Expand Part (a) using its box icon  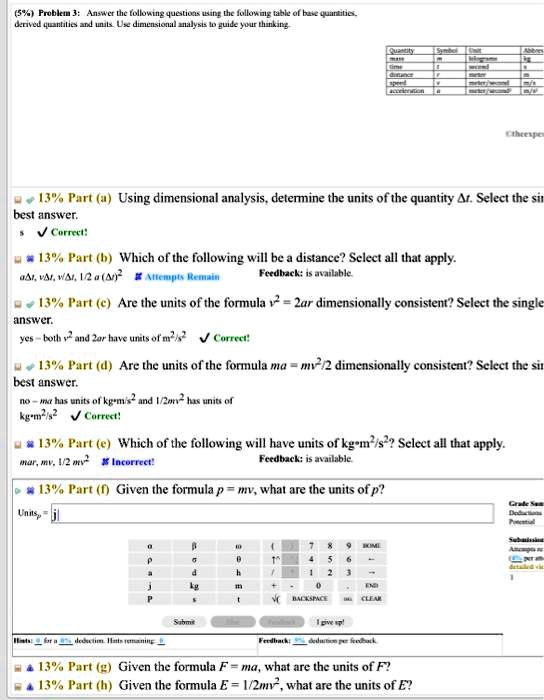coord(18,199)
